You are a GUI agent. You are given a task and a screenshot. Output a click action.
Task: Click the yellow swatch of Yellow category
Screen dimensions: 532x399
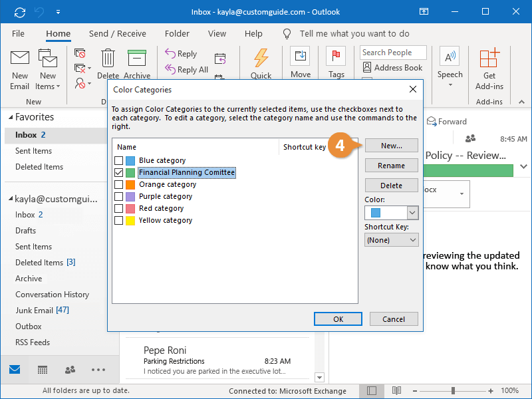130,221
